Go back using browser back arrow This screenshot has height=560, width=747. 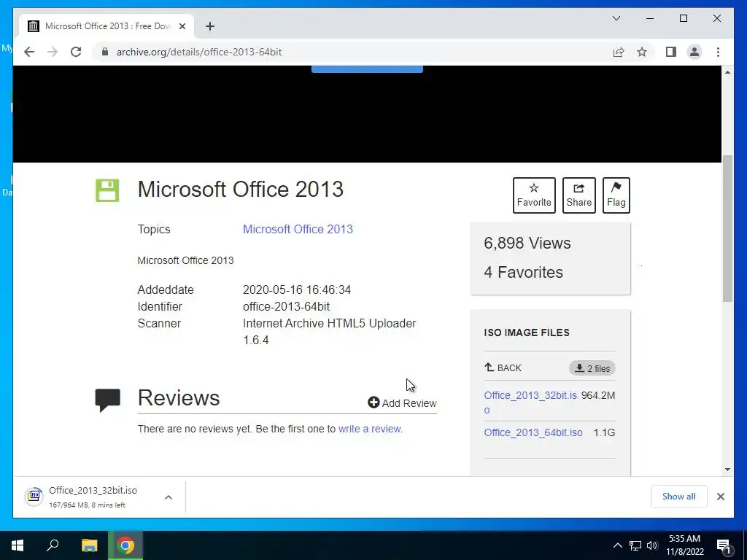click(x=29, y=52)
